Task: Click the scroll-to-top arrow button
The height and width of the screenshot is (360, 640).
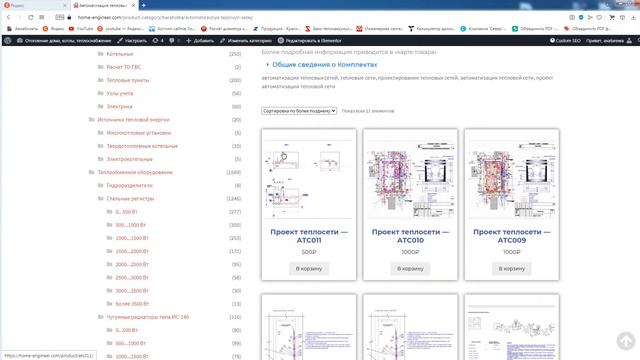Action: pos(625,341)
